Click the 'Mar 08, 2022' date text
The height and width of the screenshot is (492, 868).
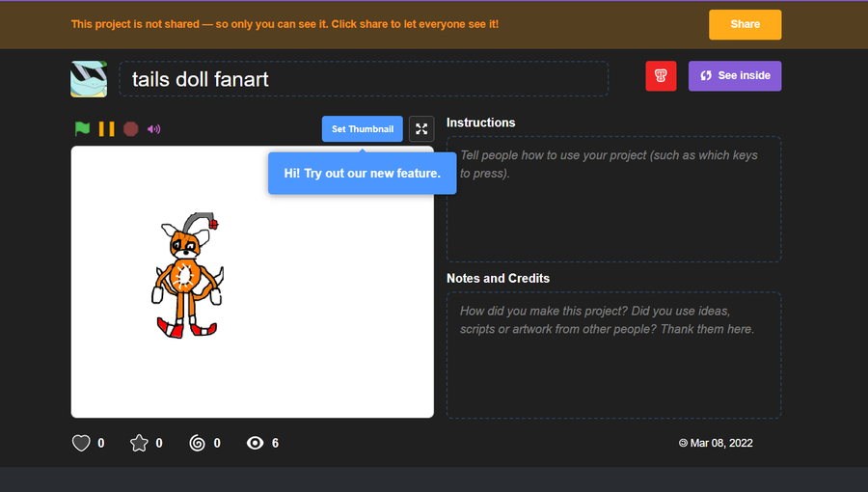[721, 443]
